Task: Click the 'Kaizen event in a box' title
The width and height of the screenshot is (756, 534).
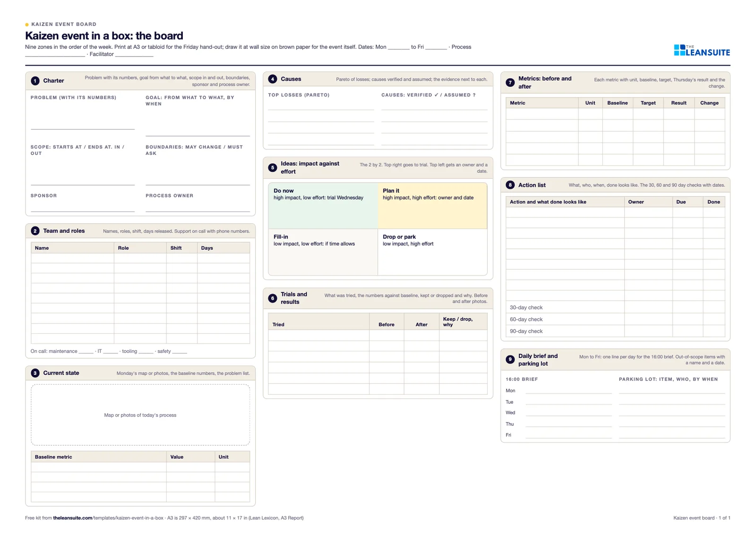Action: click(x=104, y=36)
